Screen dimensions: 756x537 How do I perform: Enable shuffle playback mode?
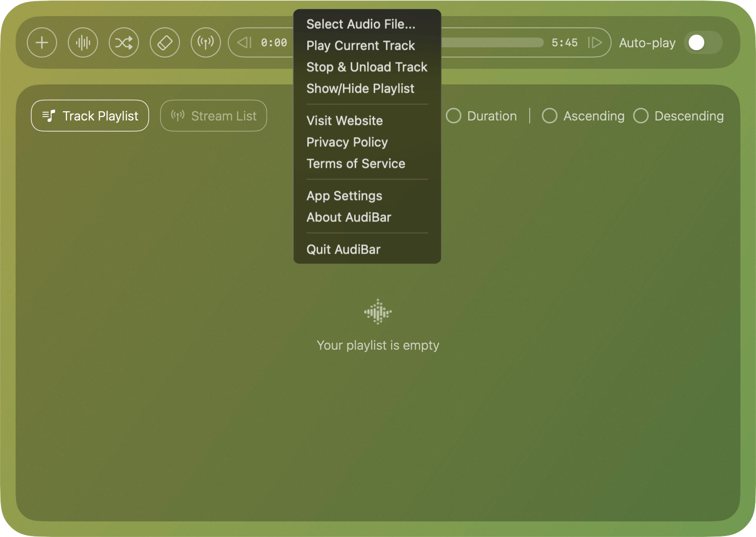coord(124,42)
